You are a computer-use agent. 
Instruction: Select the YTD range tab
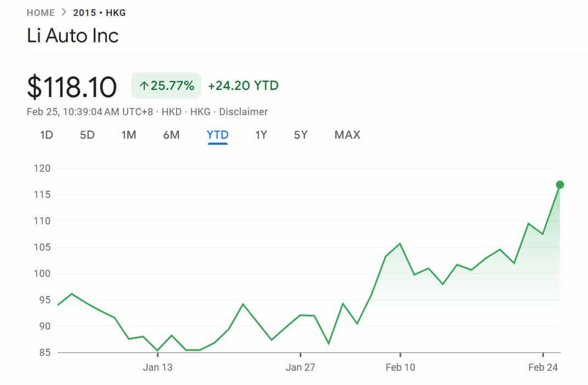click(217, 135)
